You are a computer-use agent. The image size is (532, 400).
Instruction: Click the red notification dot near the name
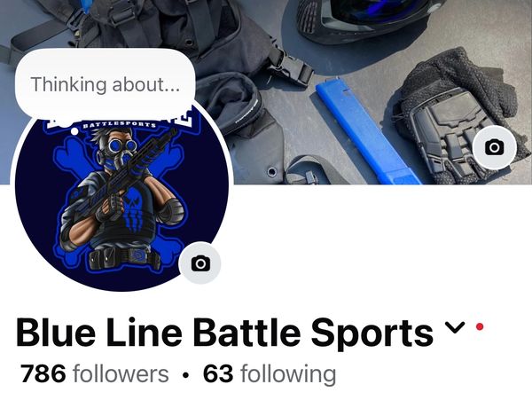click(480, 326)
